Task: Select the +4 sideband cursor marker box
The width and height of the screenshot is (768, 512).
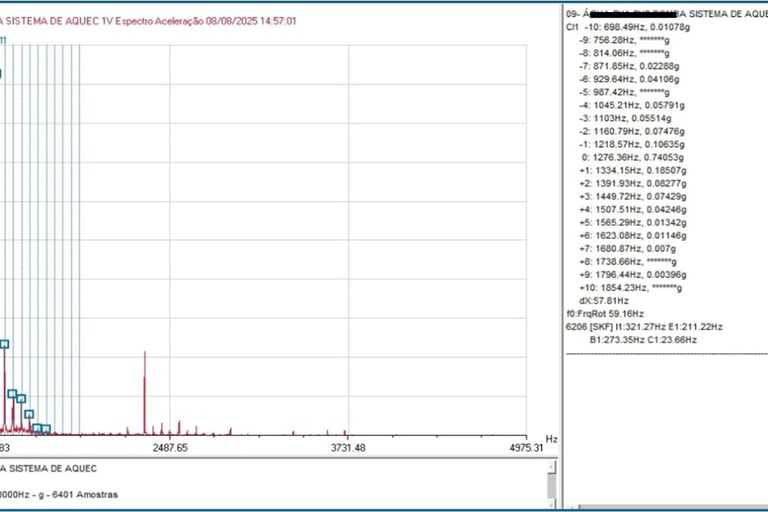Action: (x=29, y=414)
